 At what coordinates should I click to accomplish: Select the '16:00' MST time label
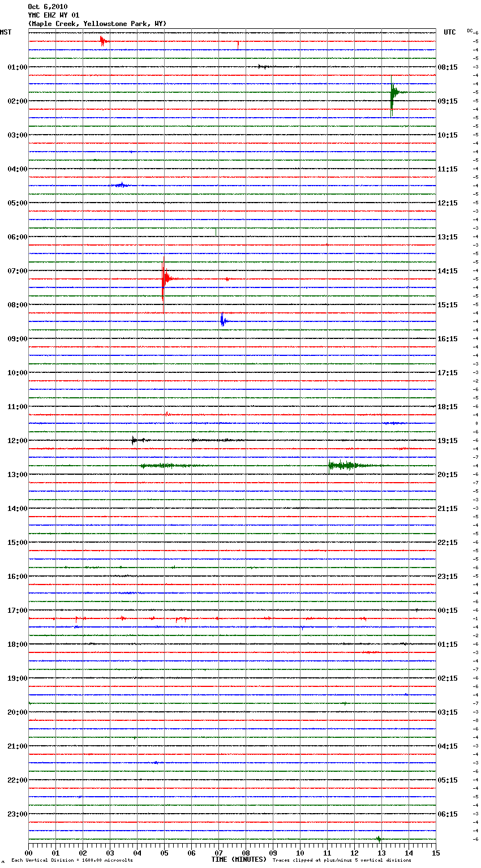18,576
